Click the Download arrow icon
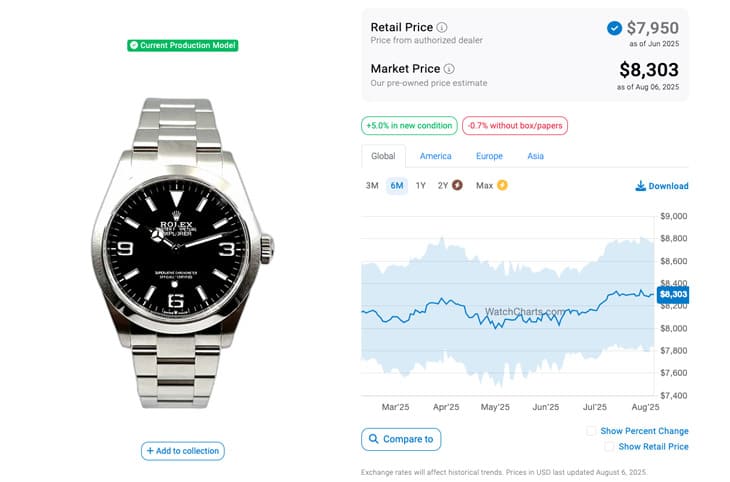This screenshot has height=482, width=730. (641, 186)
